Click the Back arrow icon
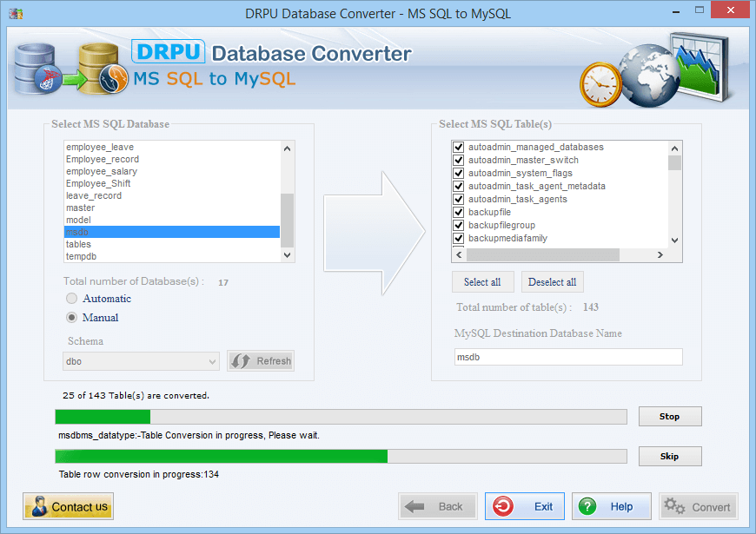The height and width of the screenshot is (534, 756). click(414, 506)
